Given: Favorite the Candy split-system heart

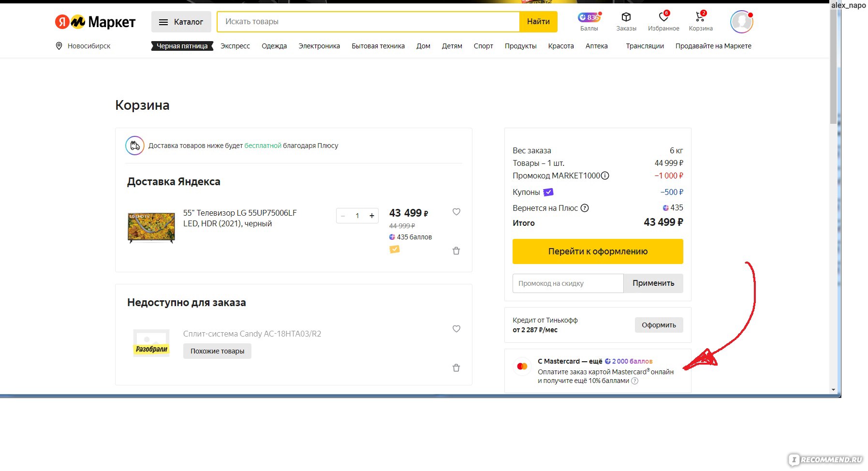Looking at the screenshot, I should click(x=456, y=329).
